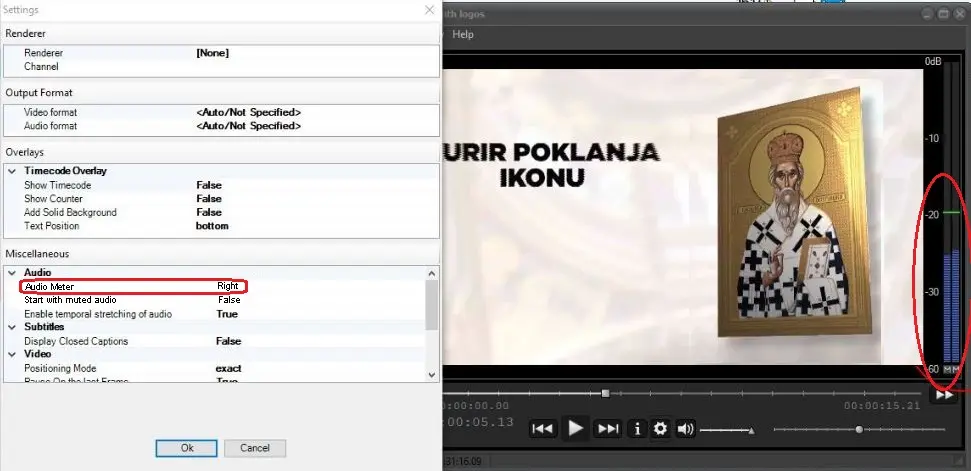The image size is (971, 471).
Task: Click the playback speed slider knob
Action: click(858, 429)
